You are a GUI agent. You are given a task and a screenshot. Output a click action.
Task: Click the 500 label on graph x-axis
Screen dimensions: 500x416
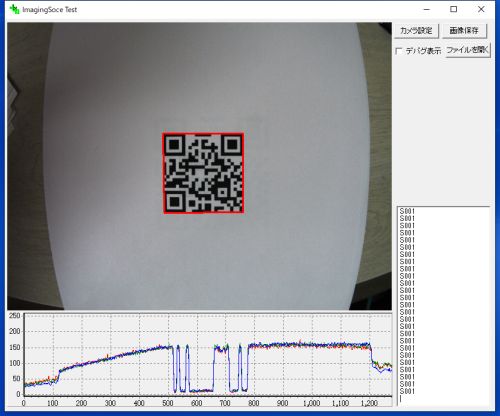(x=168, y=403)
